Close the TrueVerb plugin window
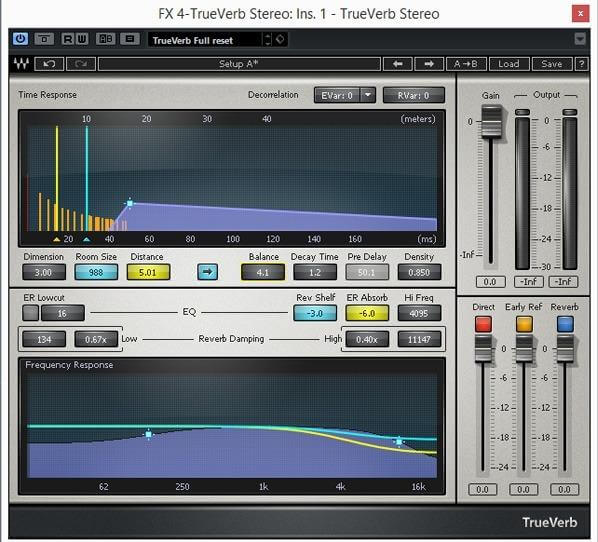 pos(580,14)
